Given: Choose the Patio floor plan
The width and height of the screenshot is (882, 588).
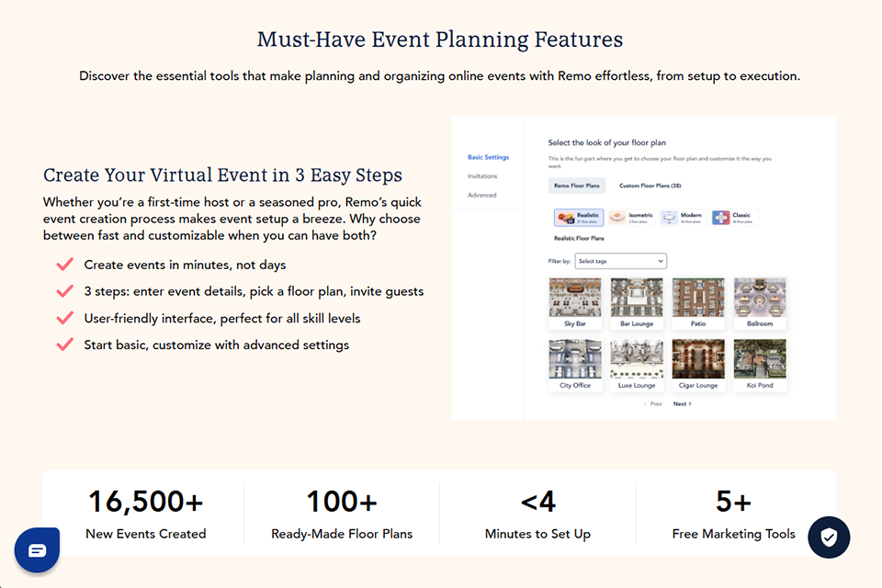Looking at the screenshot, I should pyautogui.click(x=698, y=303).
